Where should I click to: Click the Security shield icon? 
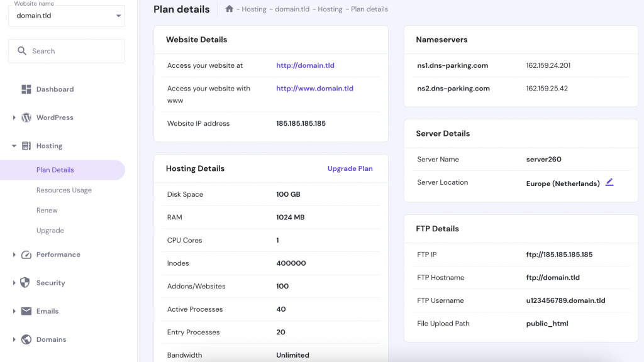(x=25, y=283)
